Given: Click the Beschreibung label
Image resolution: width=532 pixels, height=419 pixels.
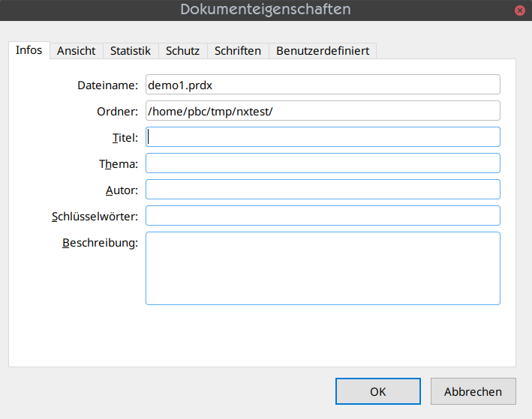Looking at the screenshot, I should (x=100, y=243).
